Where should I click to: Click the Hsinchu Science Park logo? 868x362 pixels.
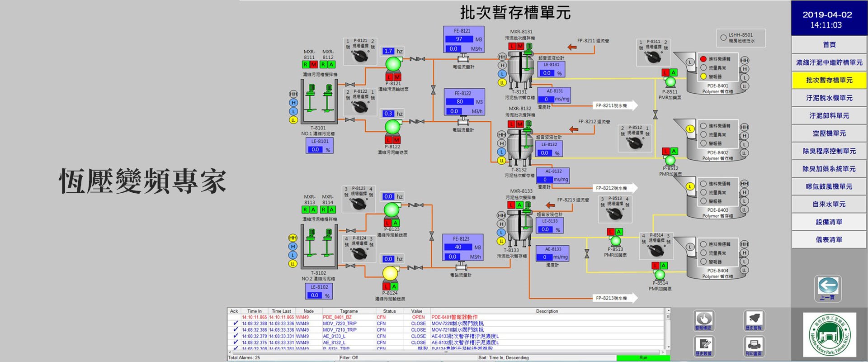tap(829, 335)
